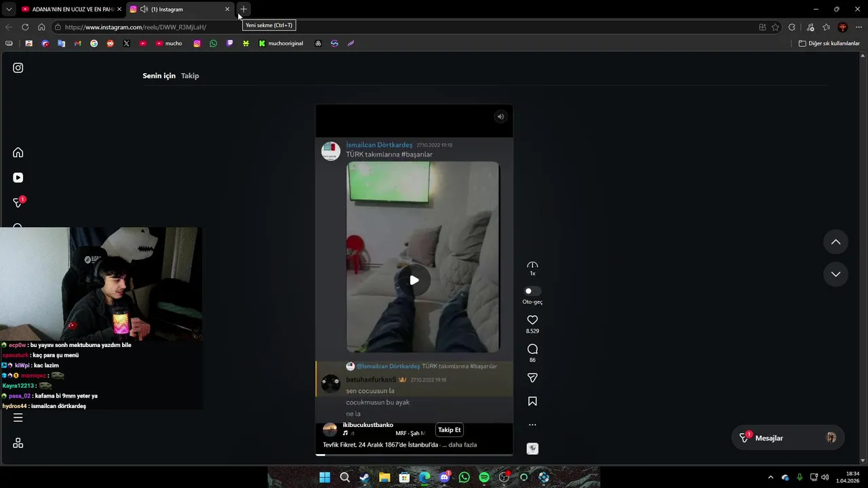Open Reels from the sidebar play icon
The width and height of the screenshot is (868, 488).
coord(18,178)
